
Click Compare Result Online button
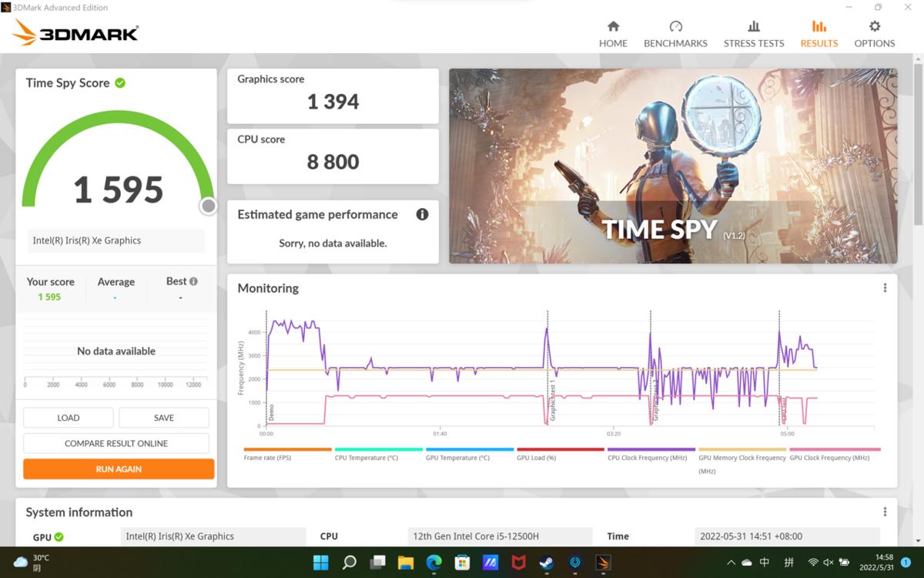coord(116,443)
